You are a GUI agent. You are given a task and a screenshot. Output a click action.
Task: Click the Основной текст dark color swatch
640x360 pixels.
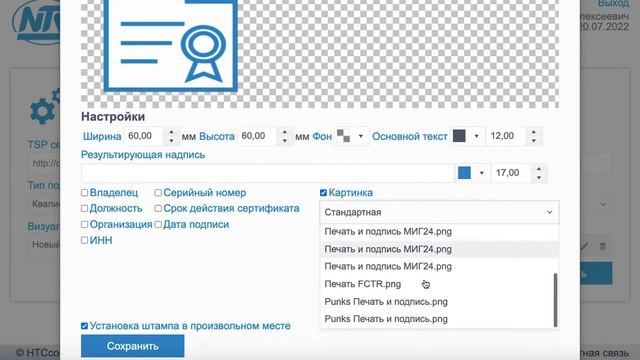pos(459,136)
